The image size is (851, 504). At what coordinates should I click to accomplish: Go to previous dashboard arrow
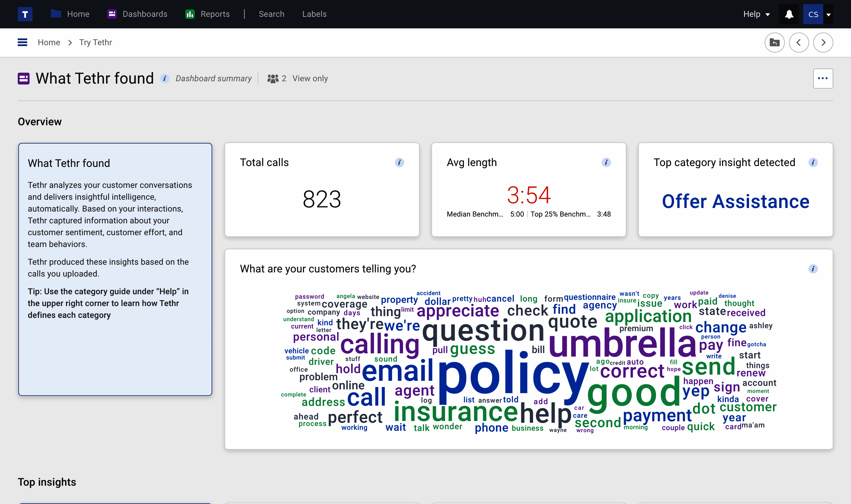pyautogui.click(x=799, y=43)
